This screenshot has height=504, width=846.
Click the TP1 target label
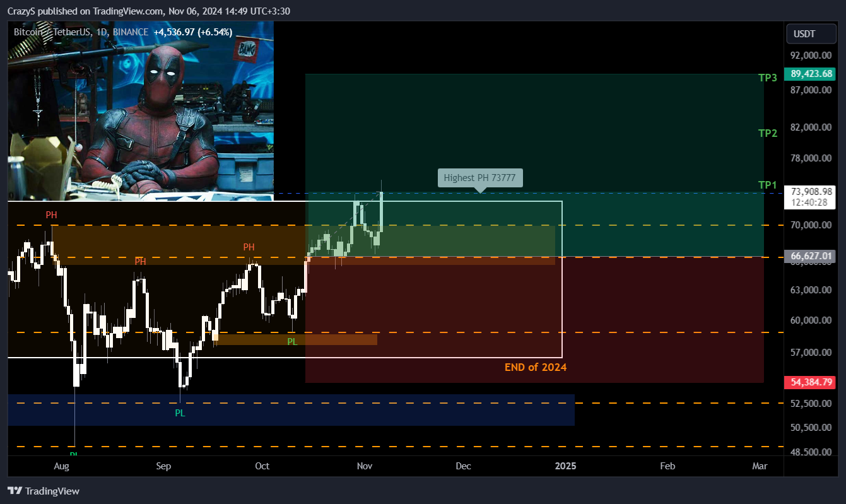pos(768,185)
